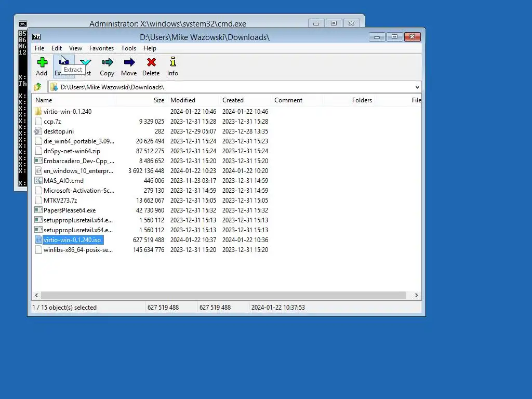Select die_win64_portable_3.09 file name
The image size is (532, 399).
point(79,141)
